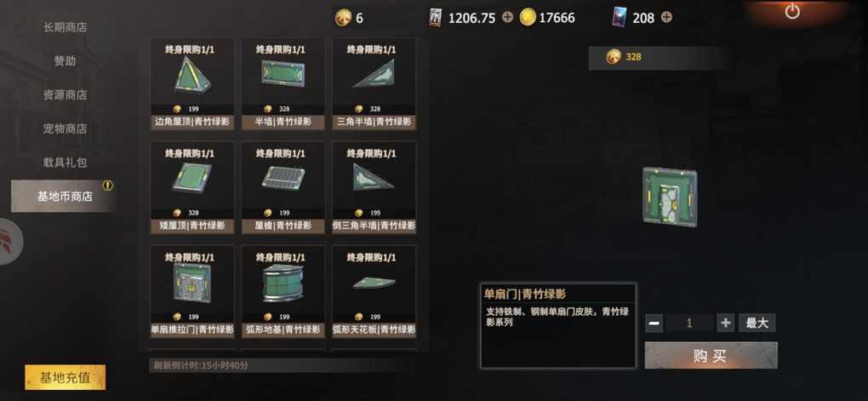Choose the 三角半墙|青竹绿影 item
This screenshot has width=868, height=401.
pos(374,84)
